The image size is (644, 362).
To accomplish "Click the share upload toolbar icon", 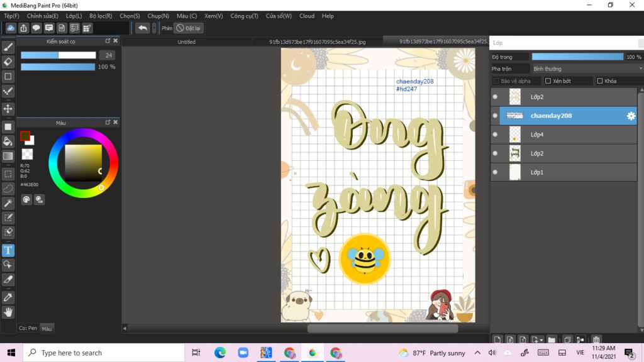I will [23, 28].
